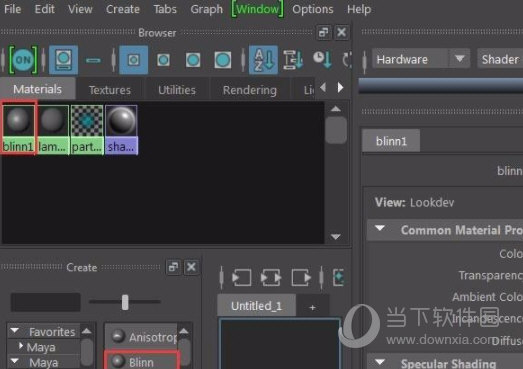Click the Browser panel sidebar view icon

pyautogui.click(x=63, y=60)
